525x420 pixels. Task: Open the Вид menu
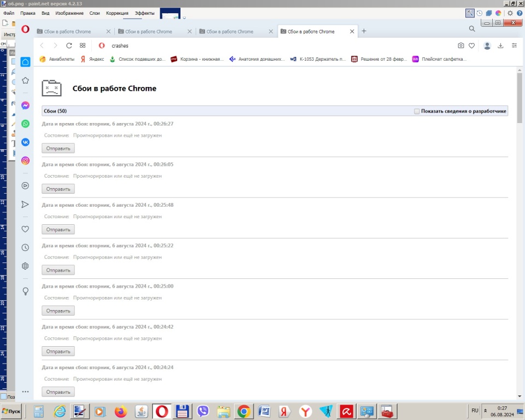point(45,13)
